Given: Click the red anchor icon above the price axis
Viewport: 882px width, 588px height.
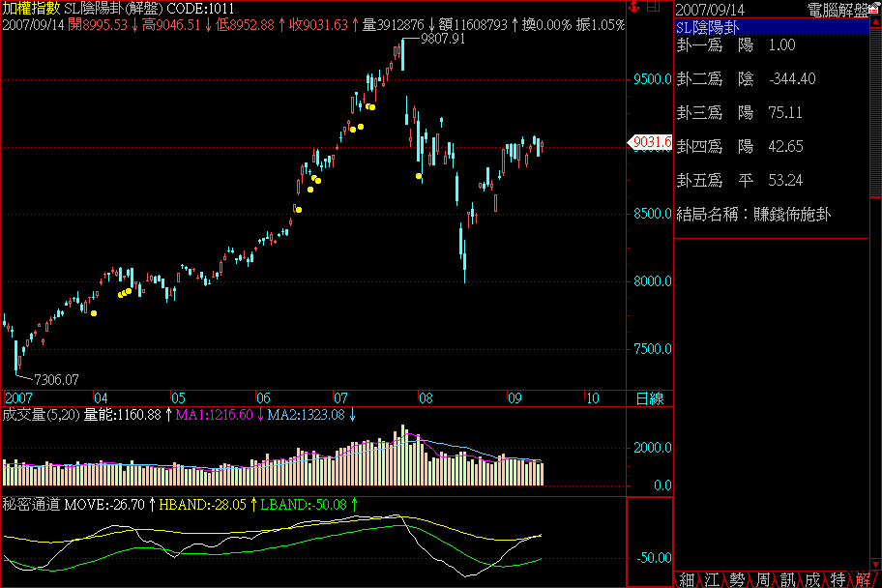Looking at the screenshot, I should pos(634,8).
